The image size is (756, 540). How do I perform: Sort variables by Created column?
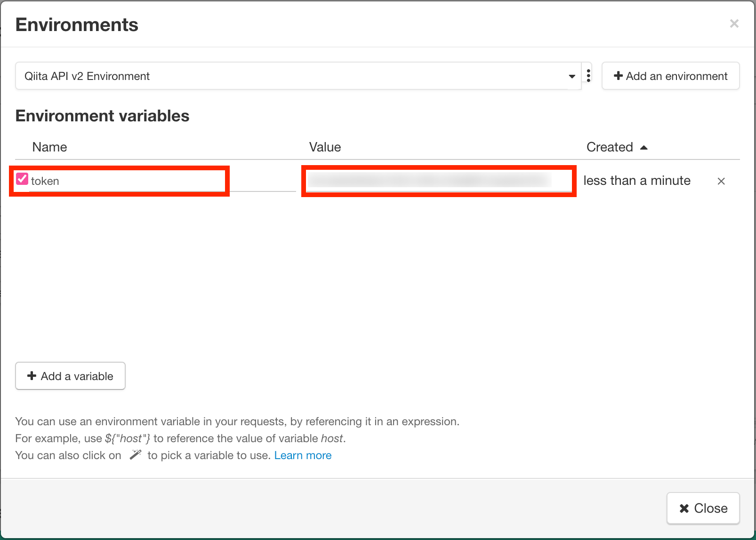click(x=609, y=147)
